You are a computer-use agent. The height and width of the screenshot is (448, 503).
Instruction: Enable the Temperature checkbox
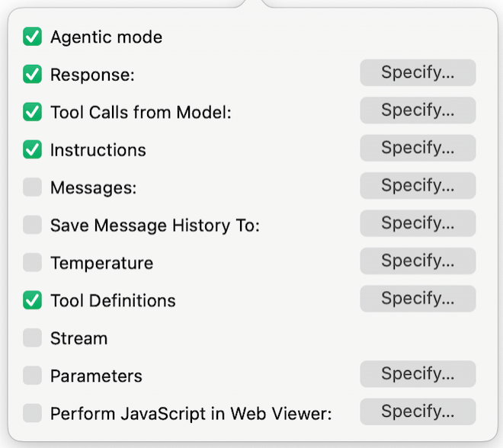tap(32, 262)
